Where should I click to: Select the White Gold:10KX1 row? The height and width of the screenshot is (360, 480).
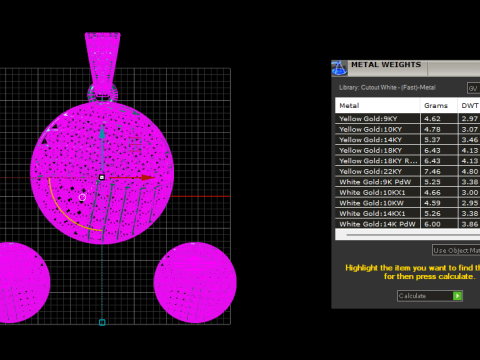(407, 192)
